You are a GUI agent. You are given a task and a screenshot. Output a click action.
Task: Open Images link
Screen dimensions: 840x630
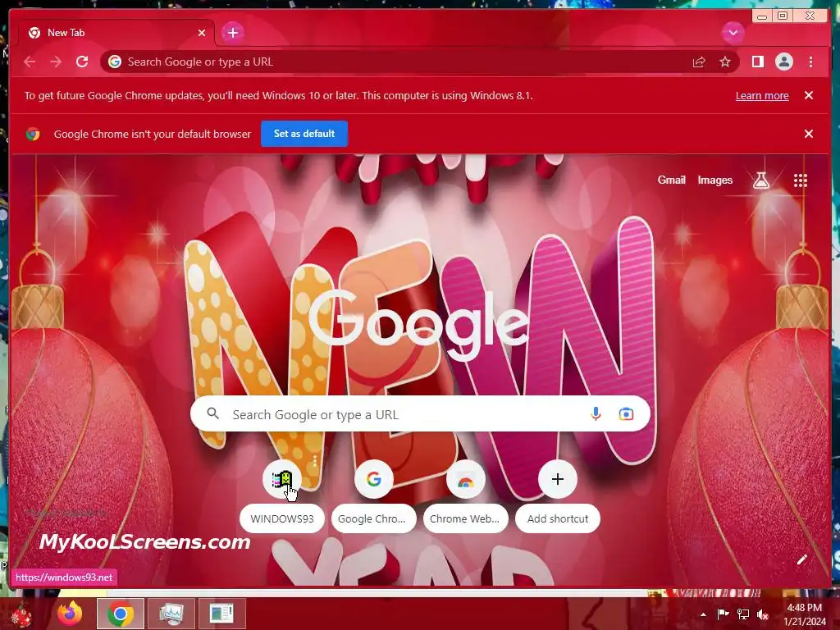point(714,180)
